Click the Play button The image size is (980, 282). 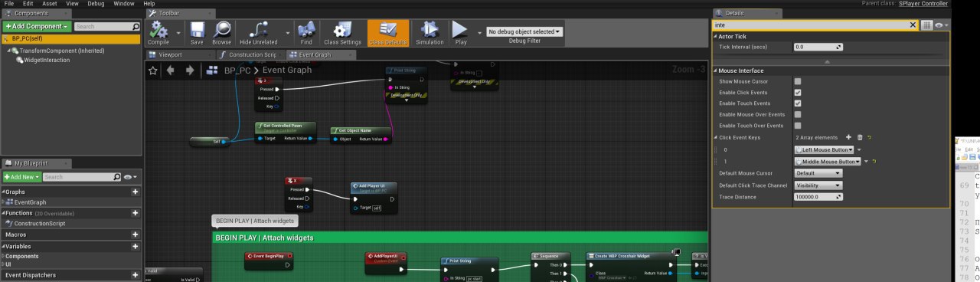pyautogui.click(x=460, y=32)
